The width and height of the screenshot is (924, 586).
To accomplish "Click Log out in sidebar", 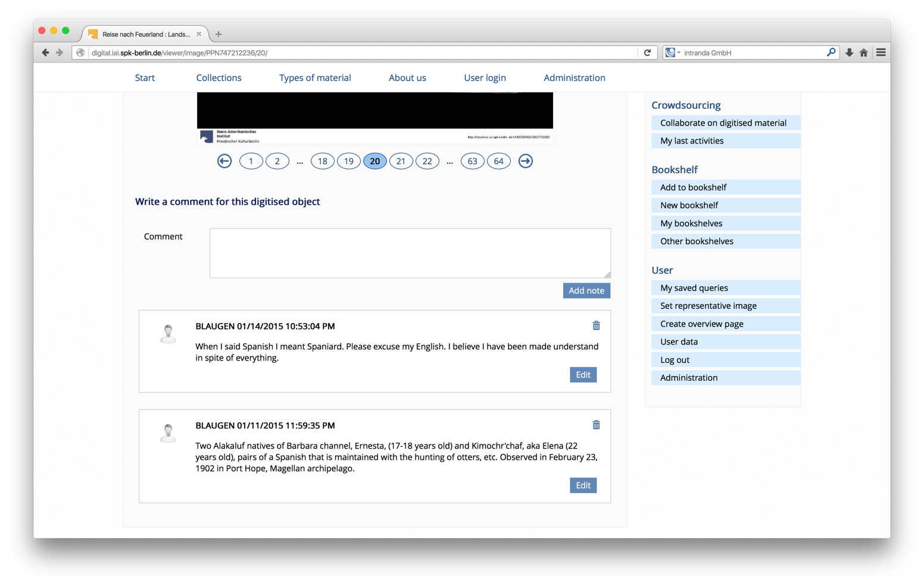I will click(x=726, y=360).
